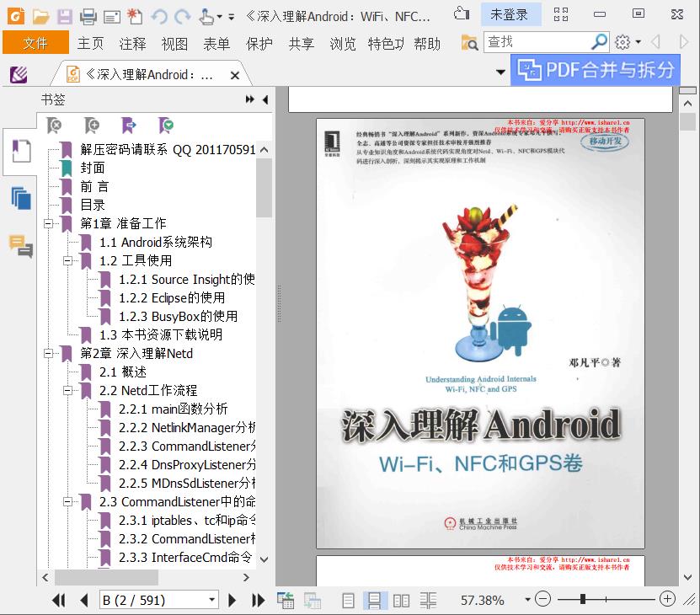Close the 深入理解Android document tab
The height and width of the screenshot is (615, 700).
(x=235, y=76)
